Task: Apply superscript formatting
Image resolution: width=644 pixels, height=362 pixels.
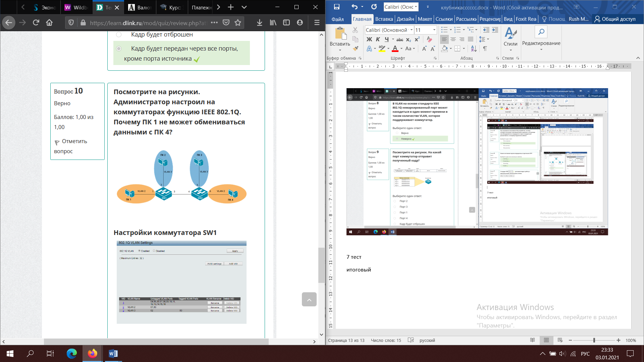Action: point(417,40)
